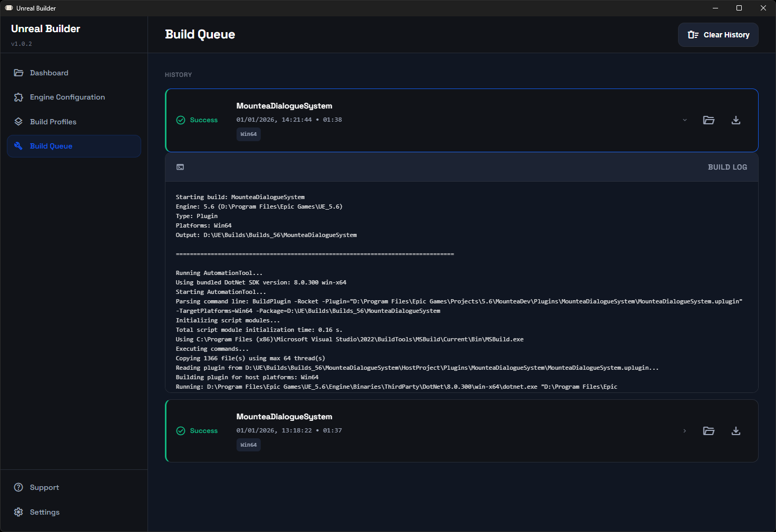Image resolution: width=776 pixels, height=532 pixels.
Task: Click the timestamp 01/01/2026, 14:21:44
Action: [x=274, y=120]
